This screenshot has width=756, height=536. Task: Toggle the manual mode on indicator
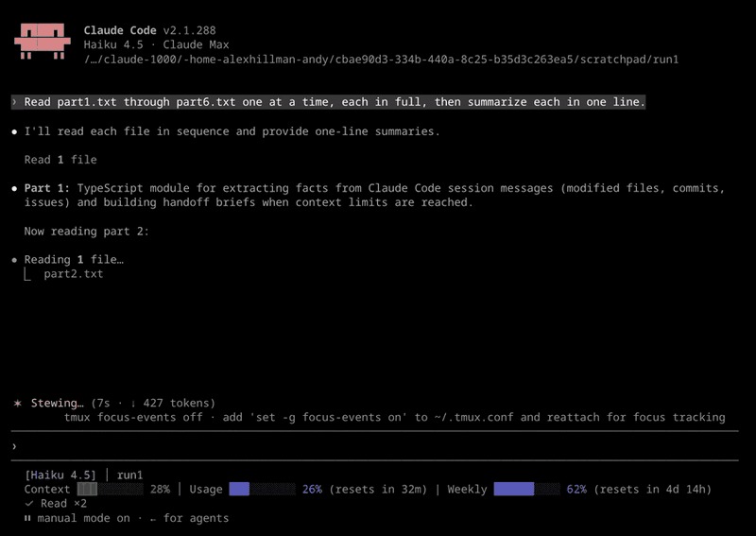coord(83,518)
